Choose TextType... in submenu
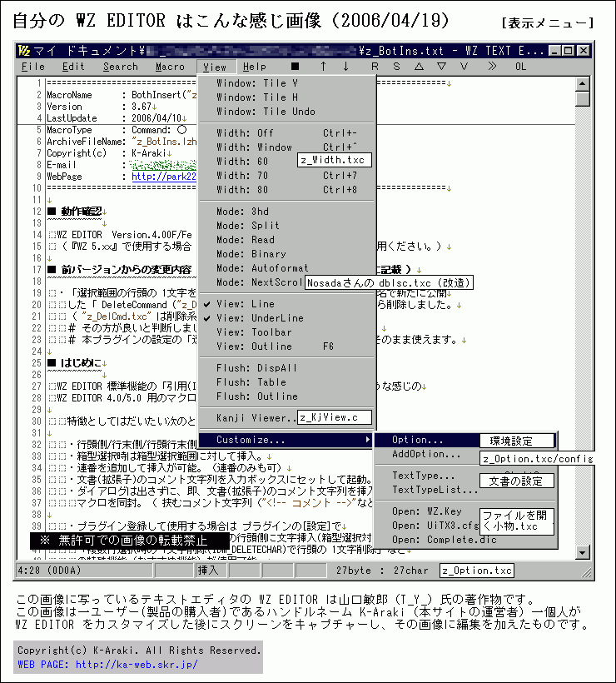The width and height of the screenshot is (616, 683). (x=427, y=476)
